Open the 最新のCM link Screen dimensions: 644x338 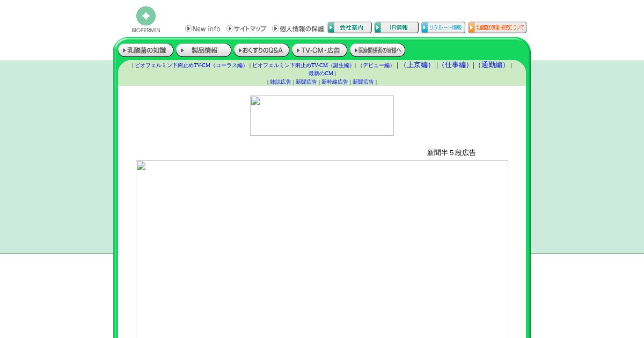pos(321,74)
